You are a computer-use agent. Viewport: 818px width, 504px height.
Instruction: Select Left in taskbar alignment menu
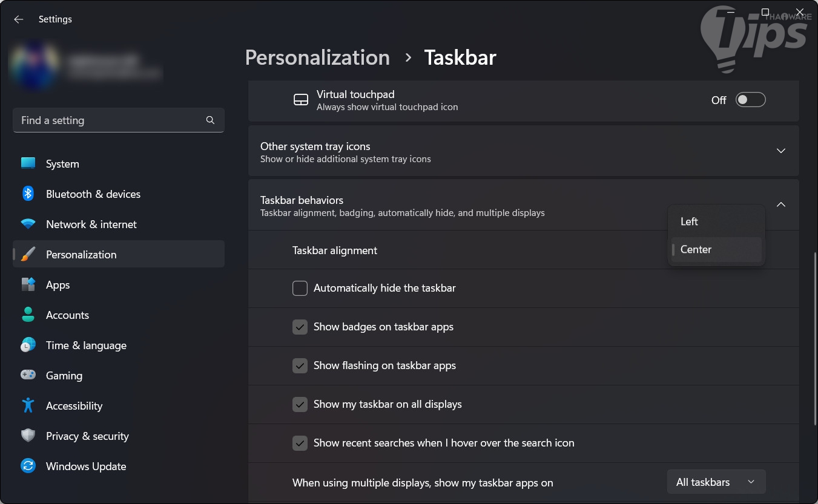pos(690,221)
